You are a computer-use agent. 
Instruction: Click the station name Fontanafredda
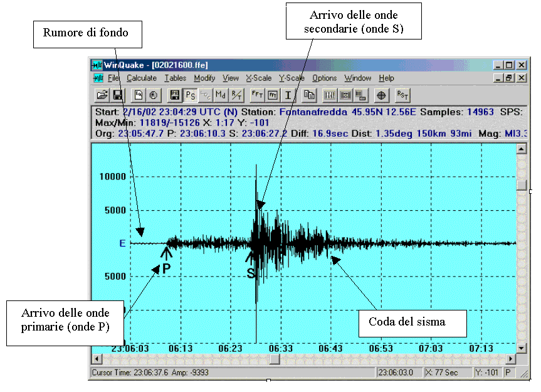coord(313,112)
